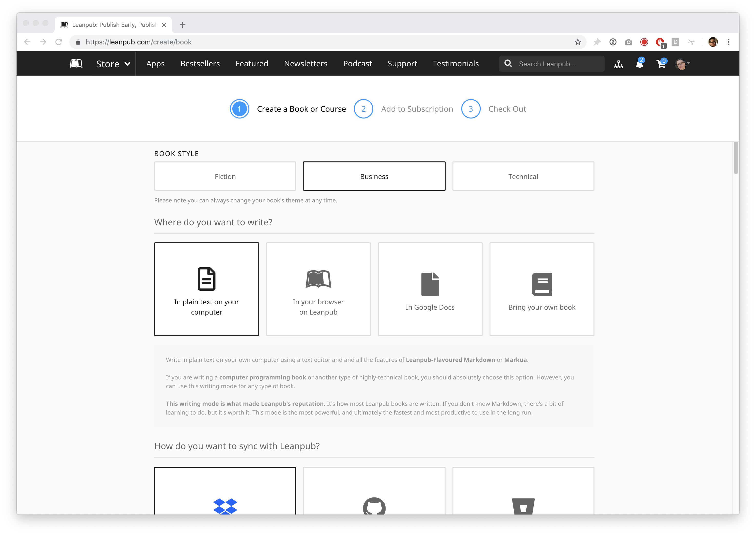Click the magnifier search icon
Viewport: 756px width, 535px height.
508,64
